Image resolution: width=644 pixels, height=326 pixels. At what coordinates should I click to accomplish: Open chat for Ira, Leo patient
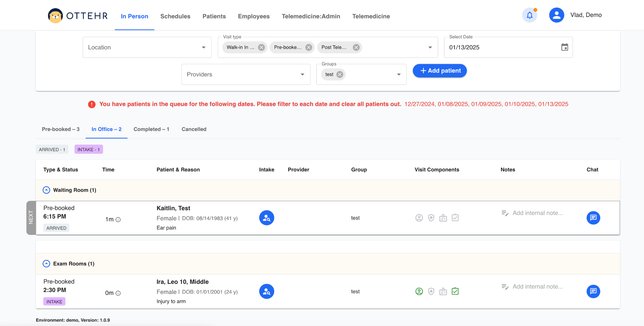[593, 291]
